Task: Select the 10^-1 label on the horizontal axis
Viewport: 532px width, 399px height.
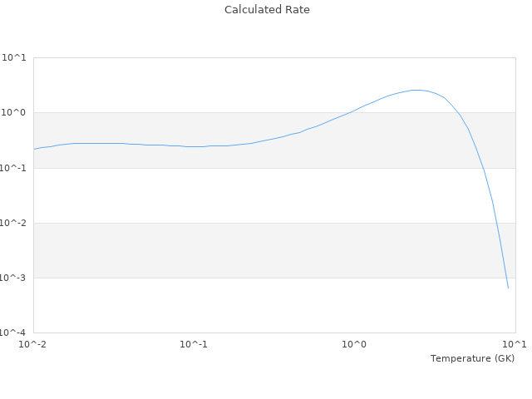Action: point(194,344)
